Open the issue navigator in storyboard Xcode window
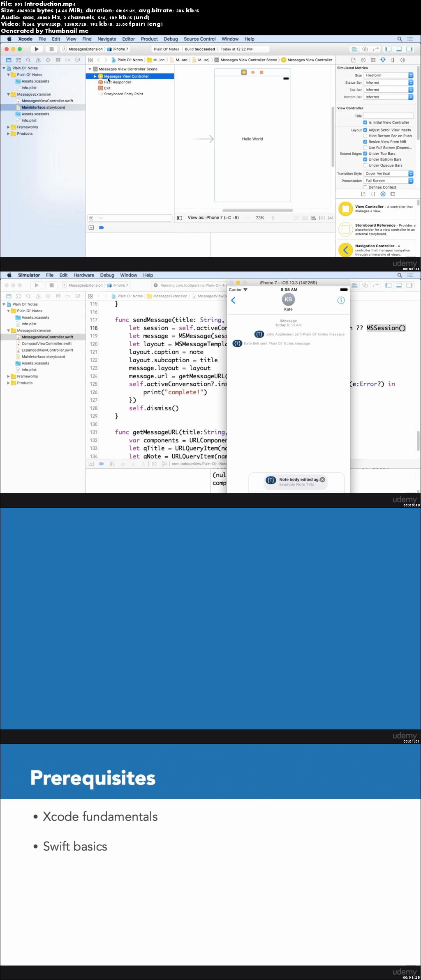 (38, 60)
